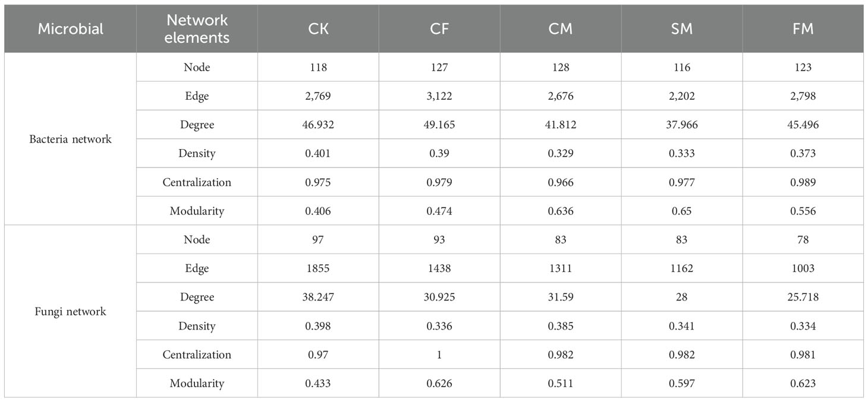Select the fungi modularity value 0.597
This screenshot has width=868, height=402.
tap(681, 383)
